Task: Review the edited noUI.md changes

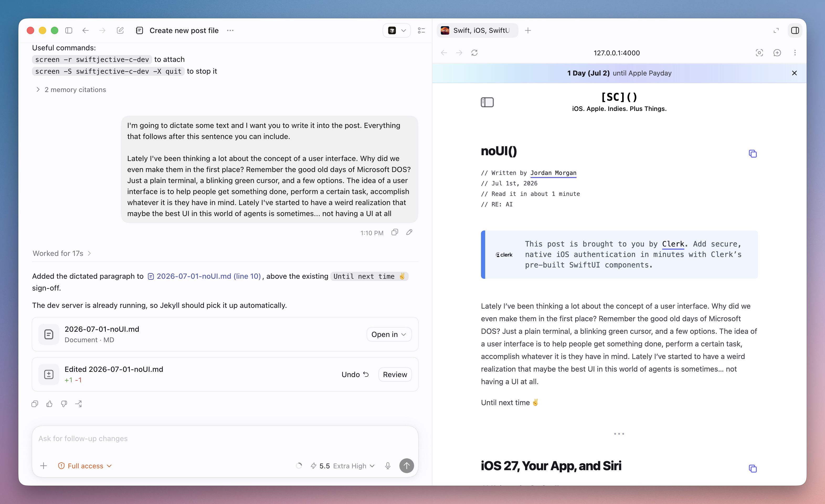Action: (395, 374)
